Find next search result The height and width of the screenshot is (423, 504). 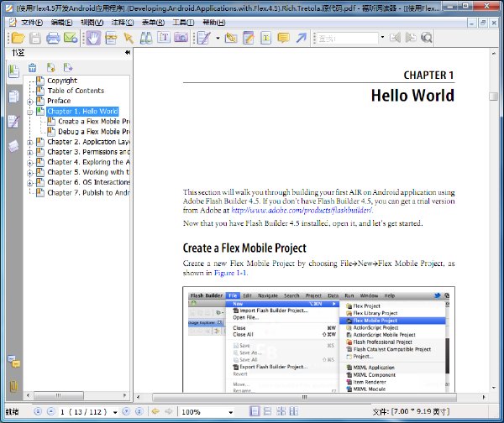click(x=411, y=38)
